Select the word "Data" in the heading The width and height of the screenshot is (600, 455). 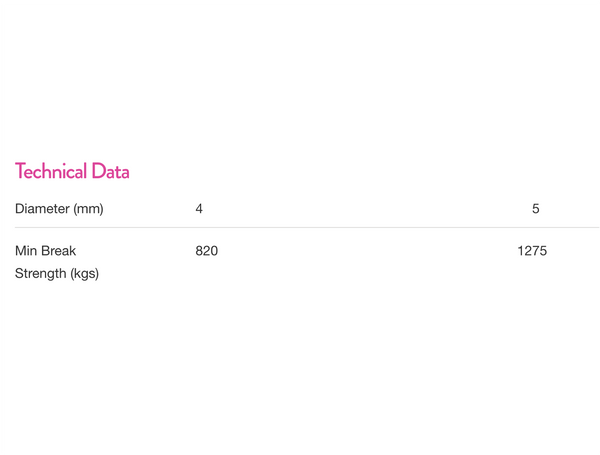111,171
